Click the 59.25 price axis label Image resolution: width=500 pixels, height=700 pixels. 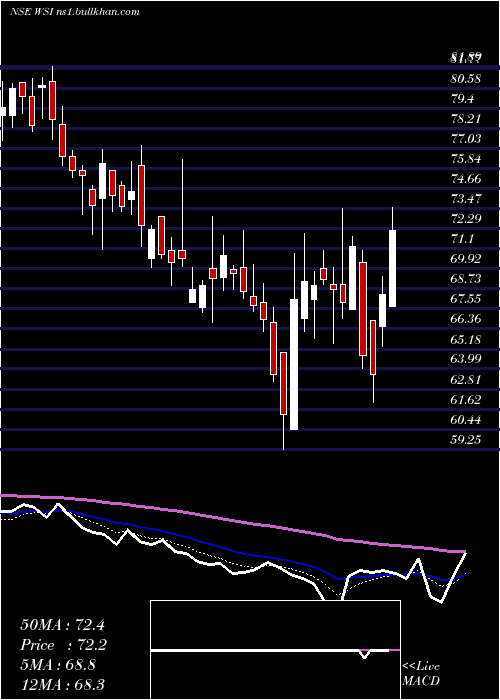click(x=466, y=439)
